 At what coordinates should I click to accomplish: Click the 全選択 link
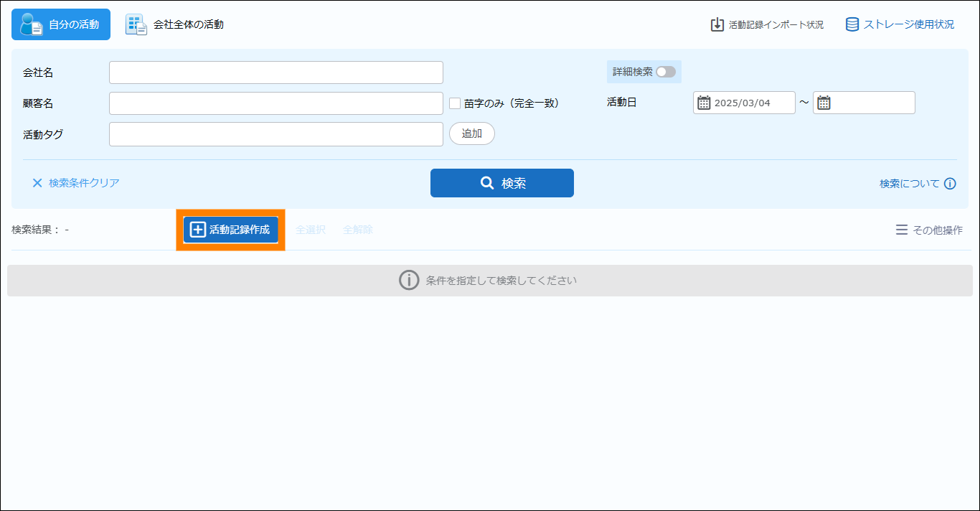click(311, 230)
